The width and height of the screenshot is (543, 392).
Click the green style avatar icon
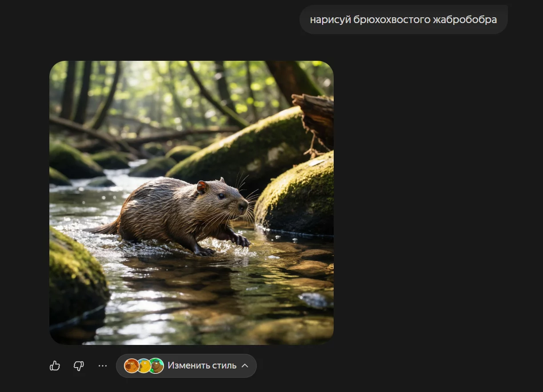tap(156, 366)
